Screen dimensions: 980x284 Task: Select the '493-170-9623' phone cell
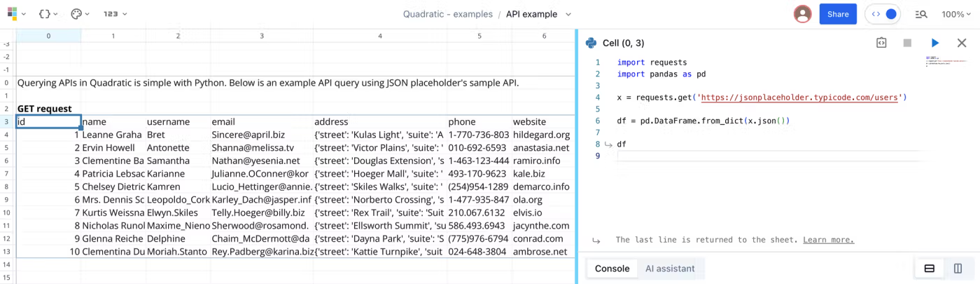(x=479, y=174)
